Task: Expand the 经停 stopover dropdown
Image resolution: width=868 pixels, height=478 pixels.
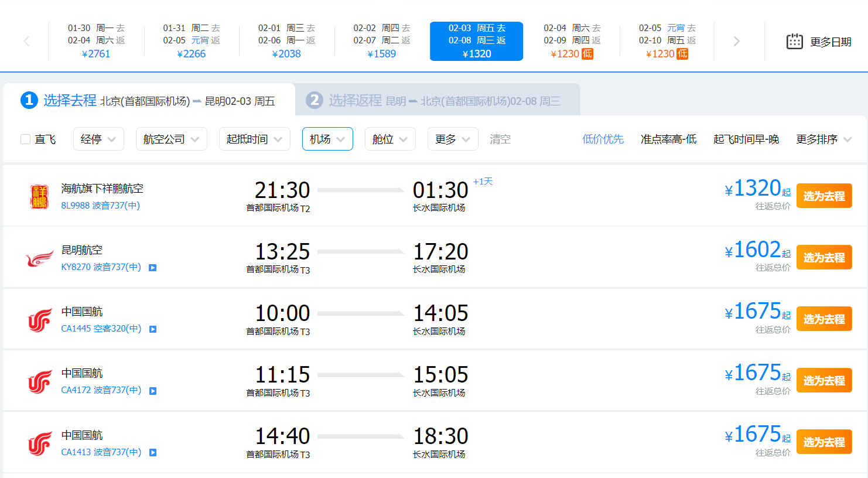Action: click(98, 139)
